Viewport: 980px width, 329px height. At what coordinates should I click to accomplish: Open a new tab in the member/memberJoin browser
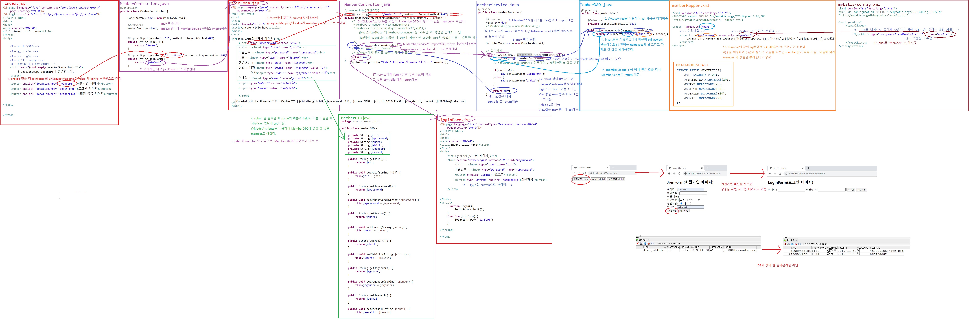pyautogui.click(x=808, y=168)
